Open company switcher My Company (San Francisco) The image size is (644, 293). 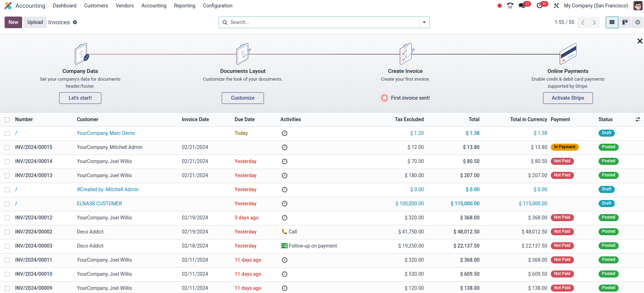pyautogui.click(x=596, y=6)
